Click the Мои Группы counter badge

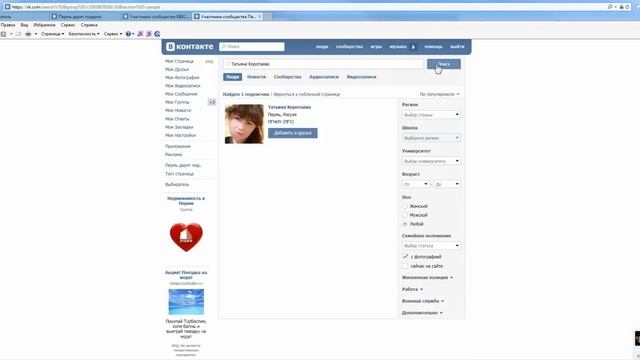[211, 102]
